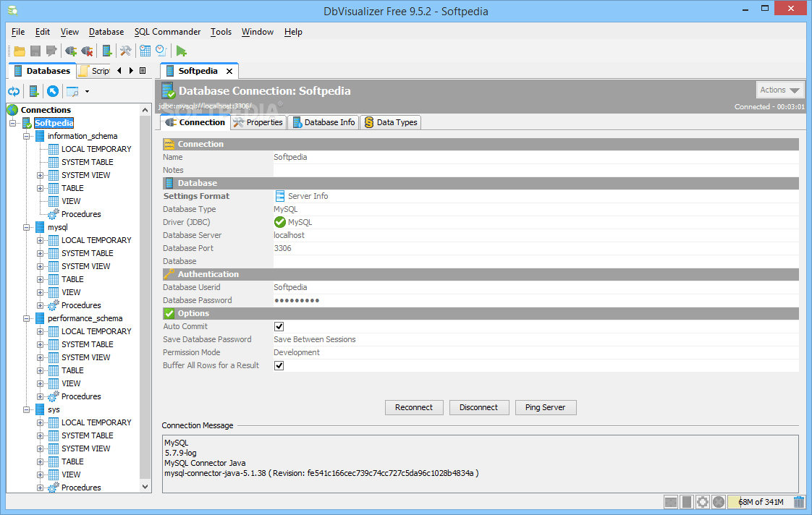
Task: Open the filter dropdown arrow in Databases toolbar
Action: pos(87,92)
